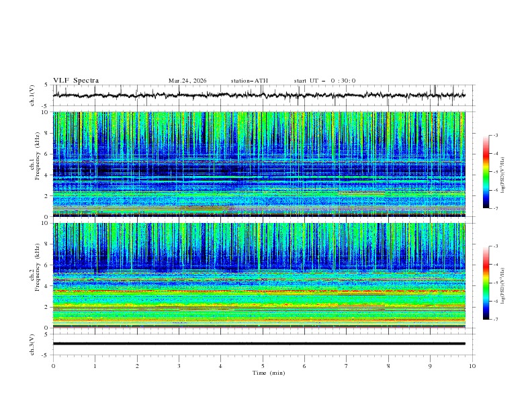Click the time axis tick label '5'
This screenshot has height=411, width=532.
pyautogui.click(x=263, y=366)
